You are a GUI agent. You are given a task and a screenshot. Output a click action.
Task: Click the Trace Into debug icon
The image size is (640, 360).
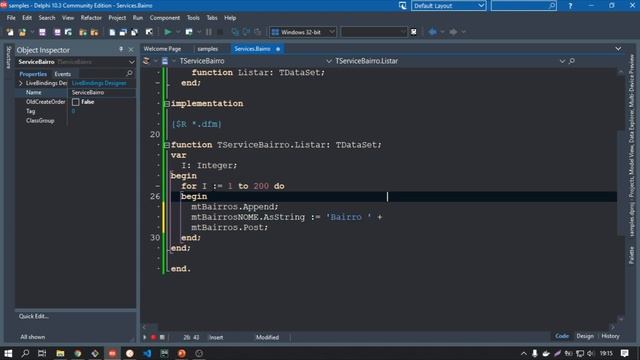[x=235, y=32]
